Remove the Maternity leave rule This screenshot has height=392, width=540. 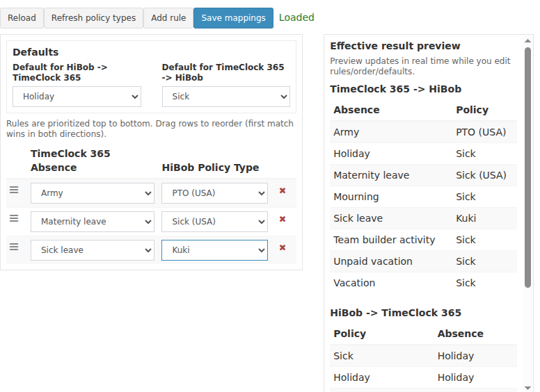tap(283, 219)
